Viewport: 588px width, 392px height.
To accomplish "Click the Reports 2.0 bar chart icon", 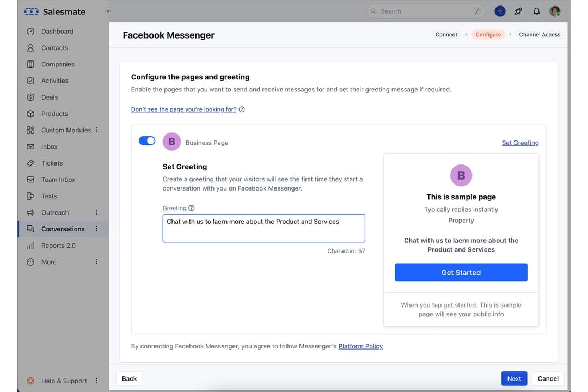I will pyautogui.click(x=30, y=246).
